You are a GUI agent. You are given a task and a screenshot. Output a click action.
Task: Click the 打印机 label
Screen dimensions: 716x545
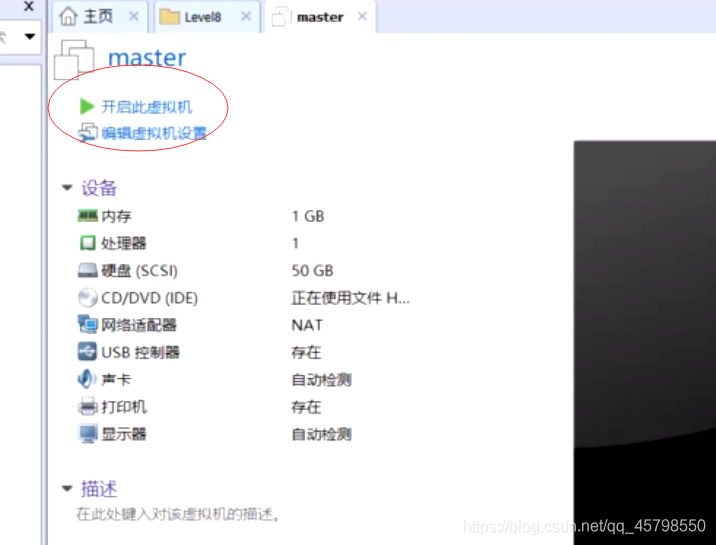pyautogui.click(x=124, y=407)
